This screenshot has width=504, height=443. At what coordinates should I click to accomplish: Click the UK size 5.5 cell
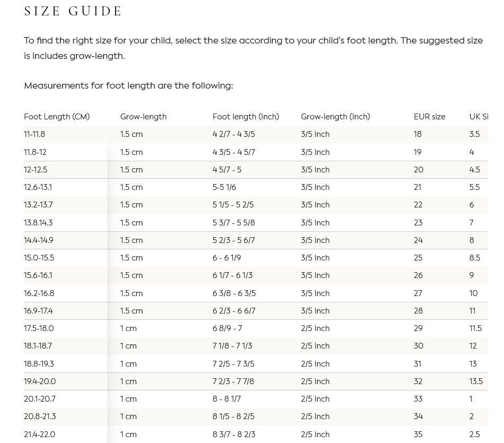click(x=474, y=187)
